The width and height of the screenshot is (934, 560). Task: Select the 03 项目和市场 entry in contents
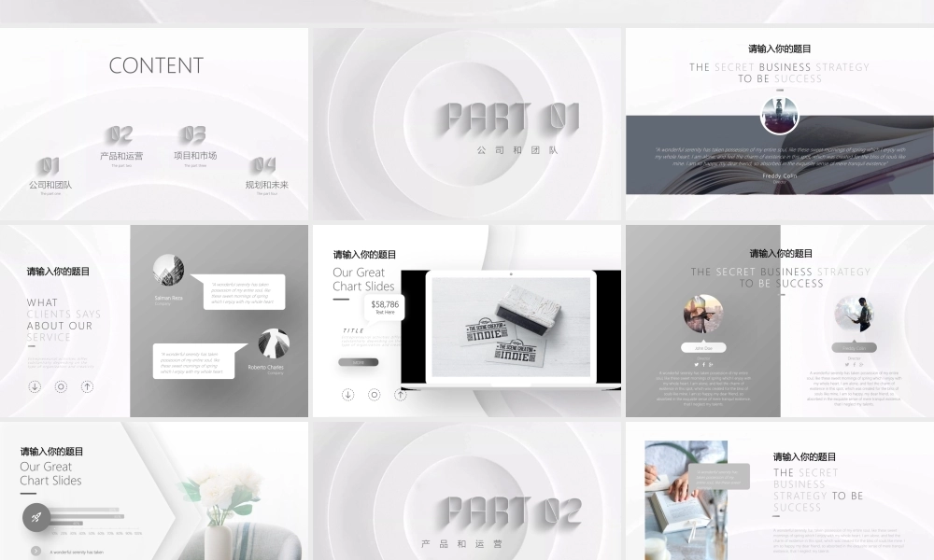195,147
